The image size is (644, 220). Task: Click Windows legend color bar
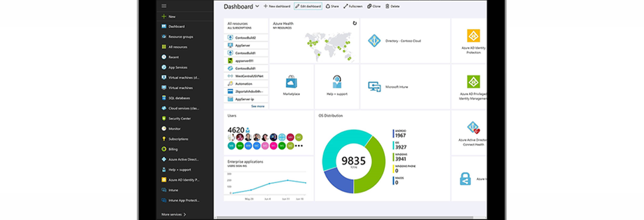tap(394, 157)
